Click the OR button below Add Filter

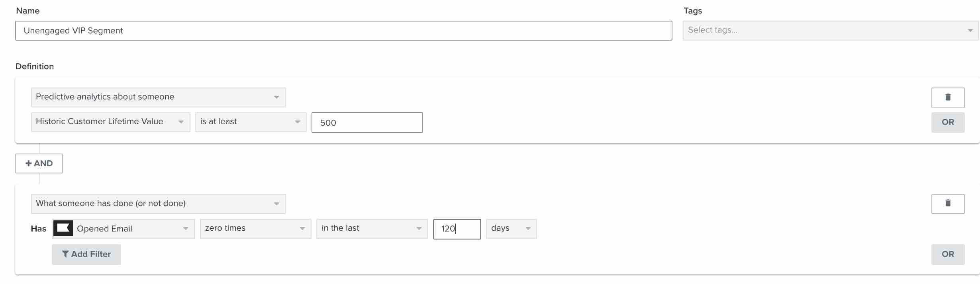tap(948, 254)
